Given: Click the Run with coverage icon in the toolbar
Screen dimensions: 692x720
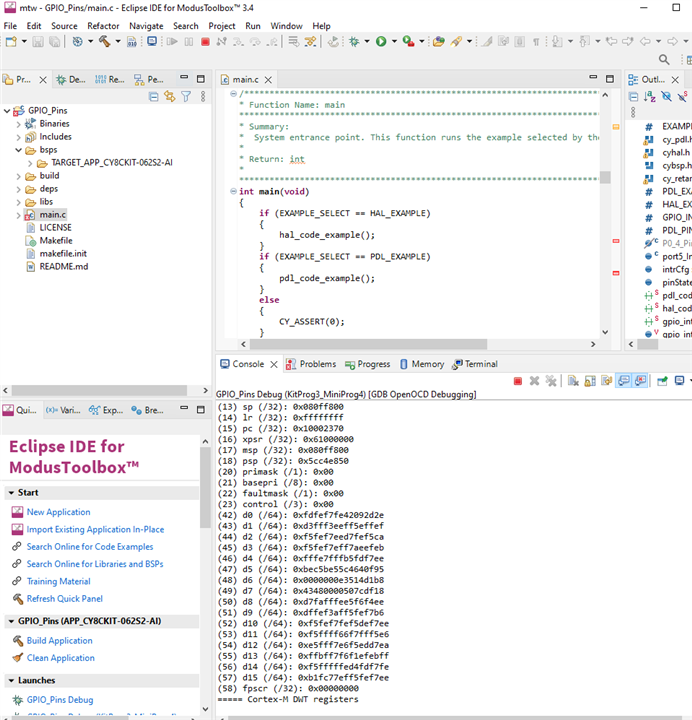Looking at the screenshot, I should click(x=408, y=42).
